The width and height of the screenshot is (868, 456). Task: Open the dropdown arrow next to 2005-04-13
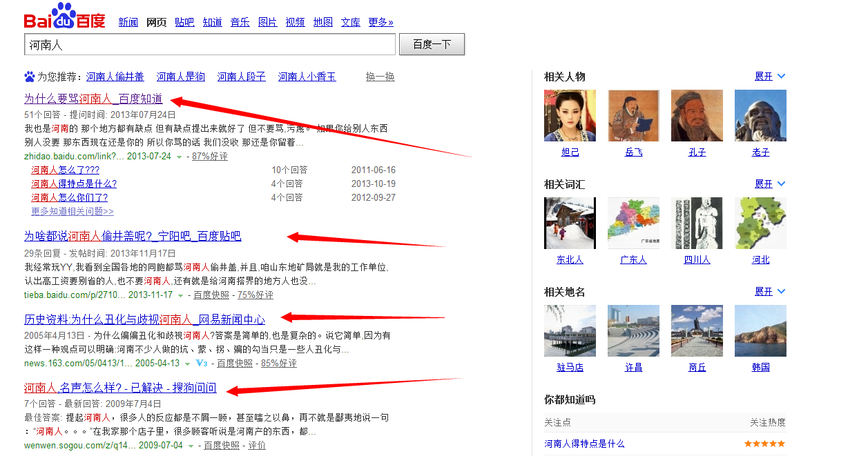[187, 363]
